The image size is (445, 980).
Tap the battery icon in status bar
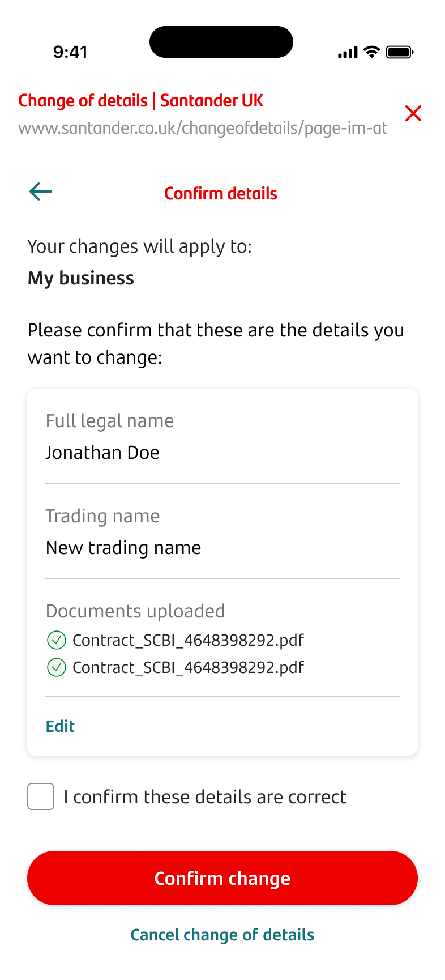coord(400,53)
